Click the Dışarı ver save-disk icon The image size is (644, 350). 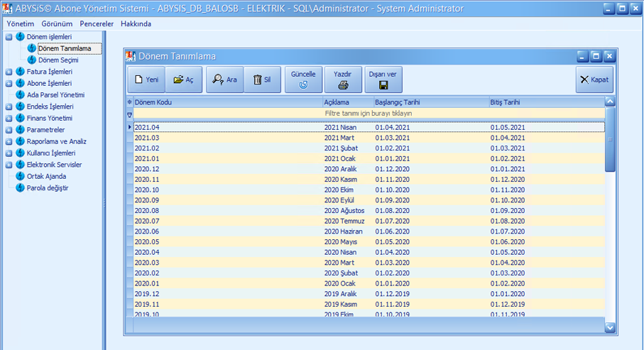(383, 85)
